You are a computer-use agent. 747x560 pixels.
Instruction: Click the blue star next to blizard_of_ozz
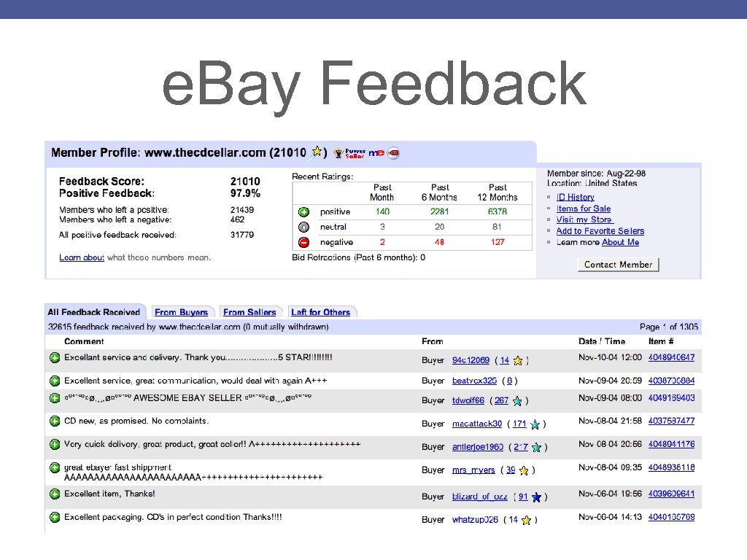pyautogui.click(x=536, y=497)
